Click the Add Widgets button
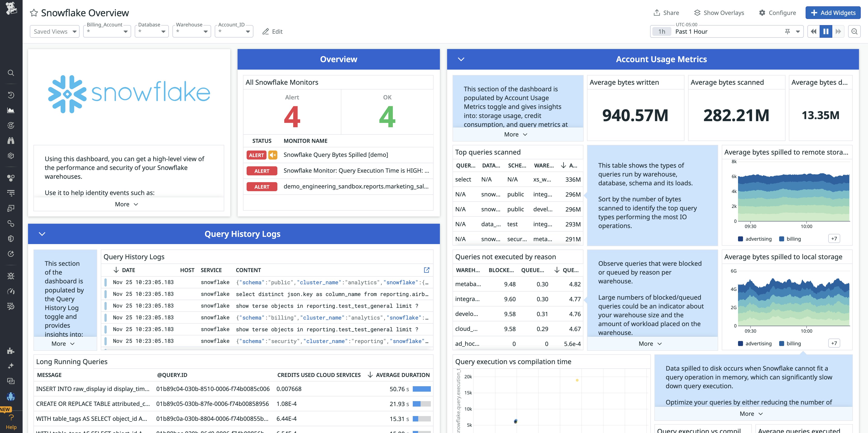 (x=833, y=12)
